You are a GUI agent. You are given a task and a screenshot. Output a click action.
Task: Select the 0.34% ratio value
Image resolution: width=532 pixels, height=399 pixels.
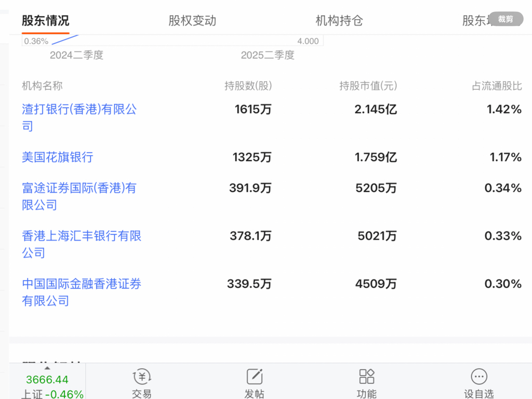point(503,188)
